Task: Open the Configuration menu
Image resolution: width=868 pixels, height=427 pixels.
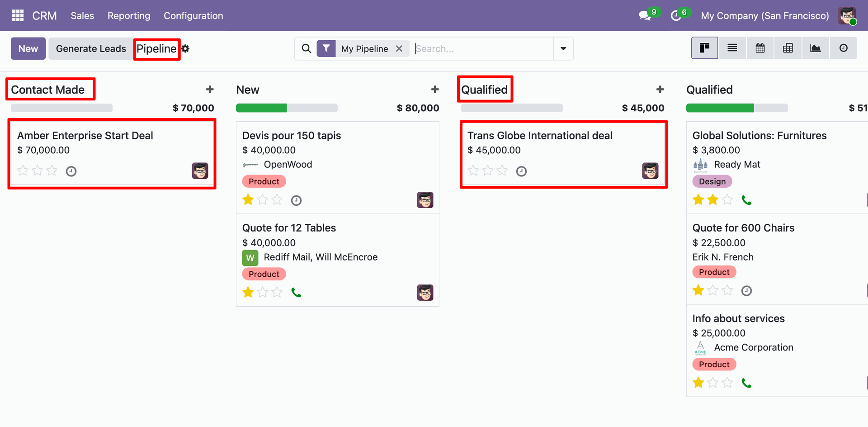Action: coord(193,16)
